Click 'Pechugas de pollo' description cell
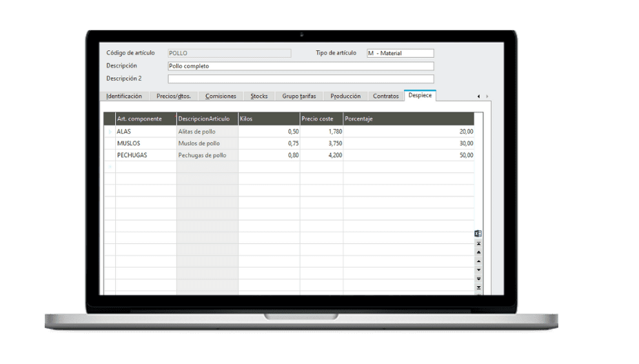Image resolution: width=639 pixels, height=364 pixels. 207,155
